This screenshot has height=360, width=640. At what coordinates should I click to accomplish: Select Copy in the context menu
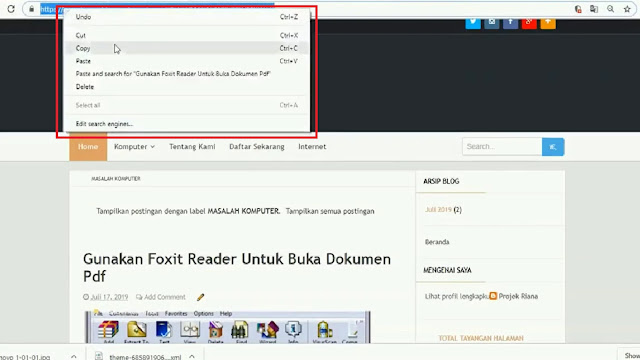(187, 48)
